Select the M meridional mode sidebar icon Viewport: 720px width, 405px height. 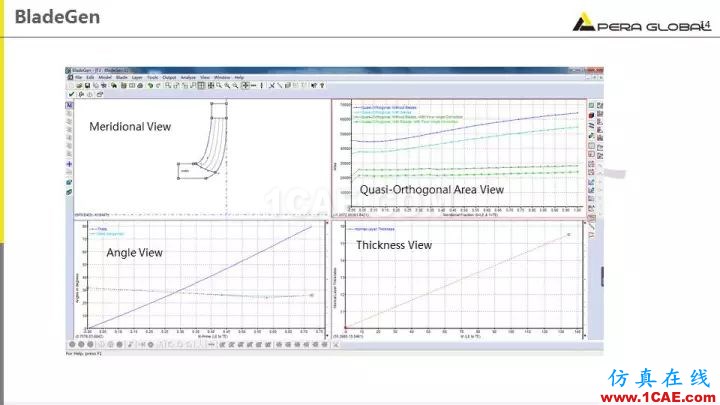(x=69, y=106)
